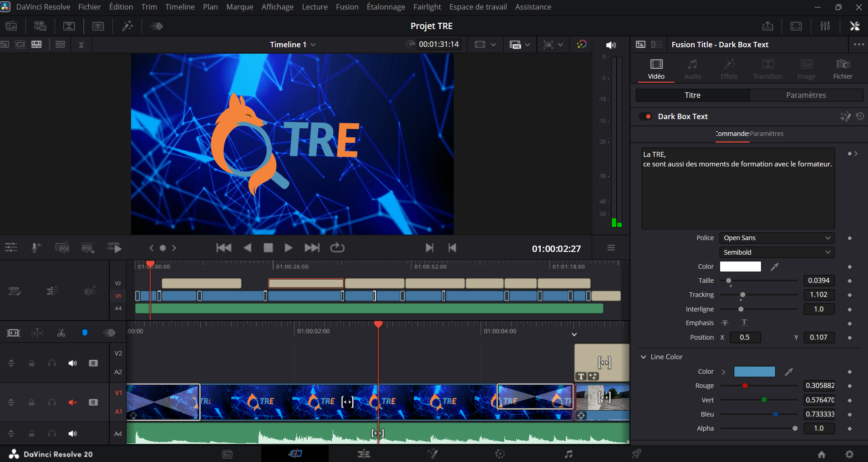Switch to the Paramètres tab
Screen dimensions: 868x462
pos(806,95)
